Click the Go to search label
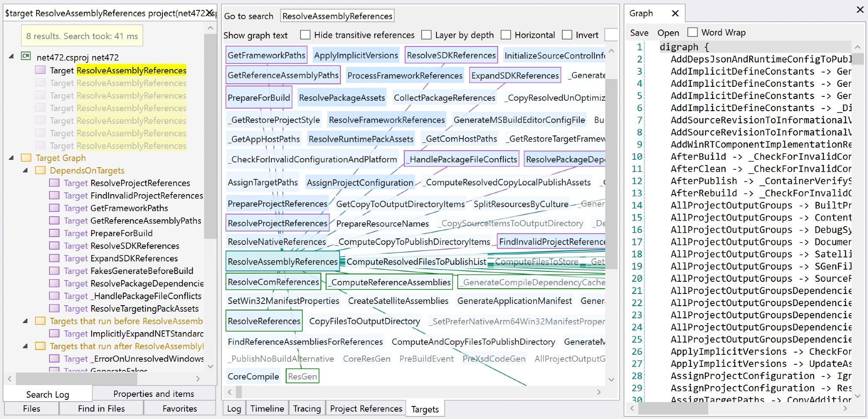Image resolution: width=868 pixels, height=419 pixels. (x=249, y=16)
